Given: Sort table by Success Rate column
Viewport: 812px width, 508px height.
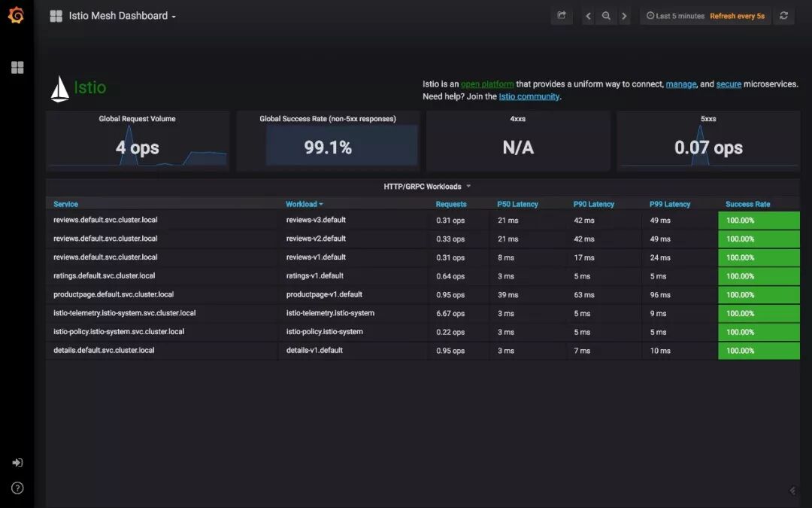Looking at the screenshot, I should tap(748, 204).
